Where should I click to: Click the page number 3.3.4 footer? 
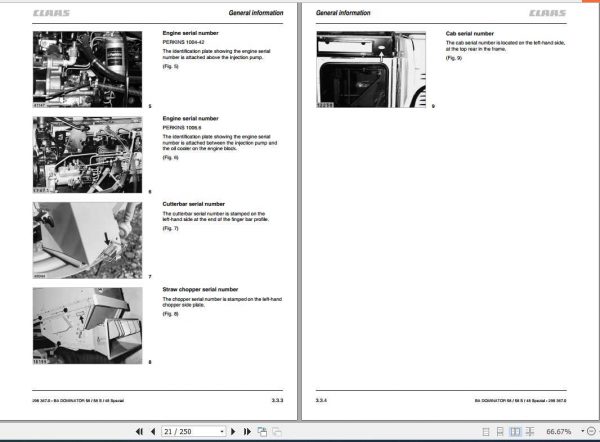point(321,400)
